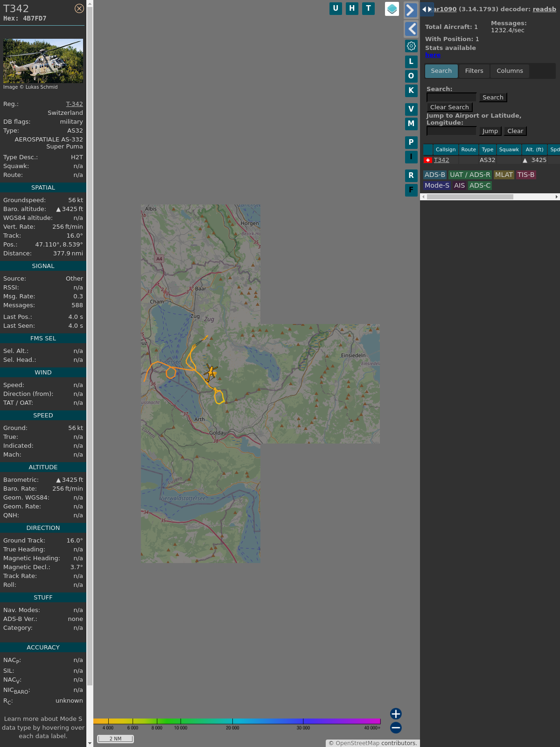Collapse sidebar with the right chevron button

tap(411, 10)
